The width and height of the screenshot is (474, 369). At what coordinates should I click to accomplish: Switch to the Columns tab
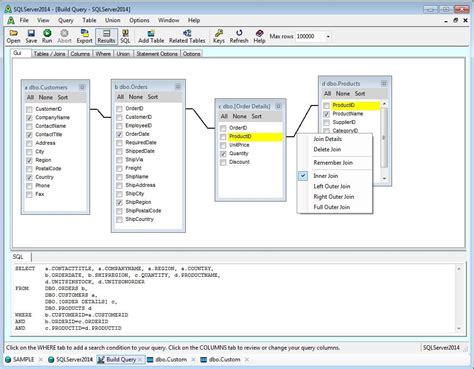click(80, 54)
